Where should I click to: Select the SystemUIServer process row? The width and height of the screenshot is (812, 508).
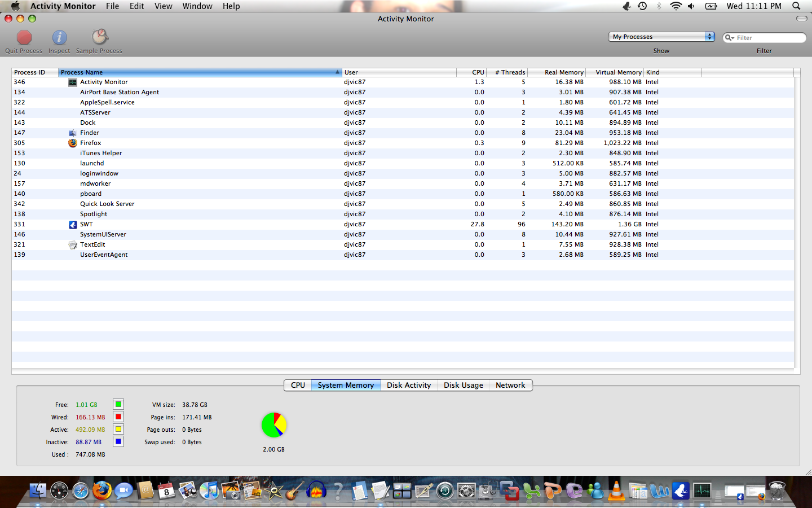(x=403, y=234)
